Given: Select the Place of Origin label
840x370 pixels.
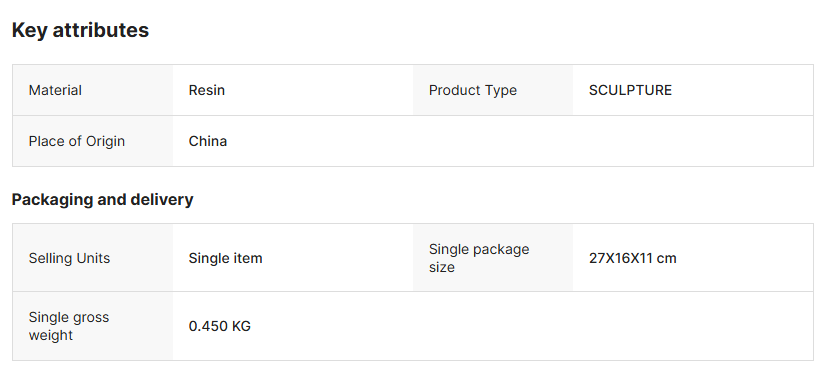Looking at the screenshot, I should tap(77, 141).
